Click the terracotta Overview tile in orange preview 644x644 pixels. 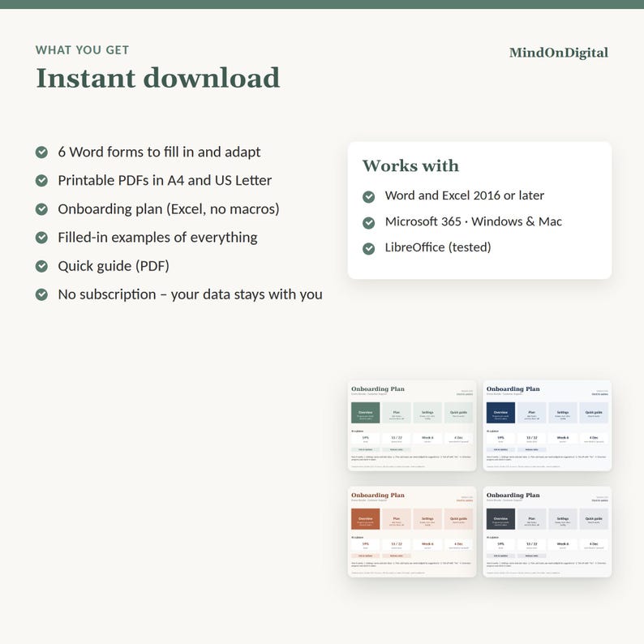pos(366,519)
